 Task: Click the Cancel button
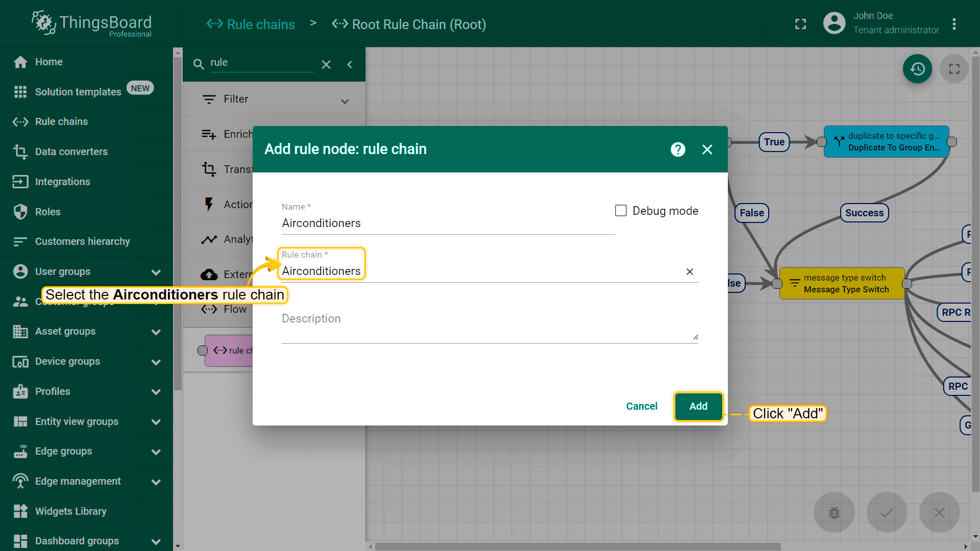point(642,406)
